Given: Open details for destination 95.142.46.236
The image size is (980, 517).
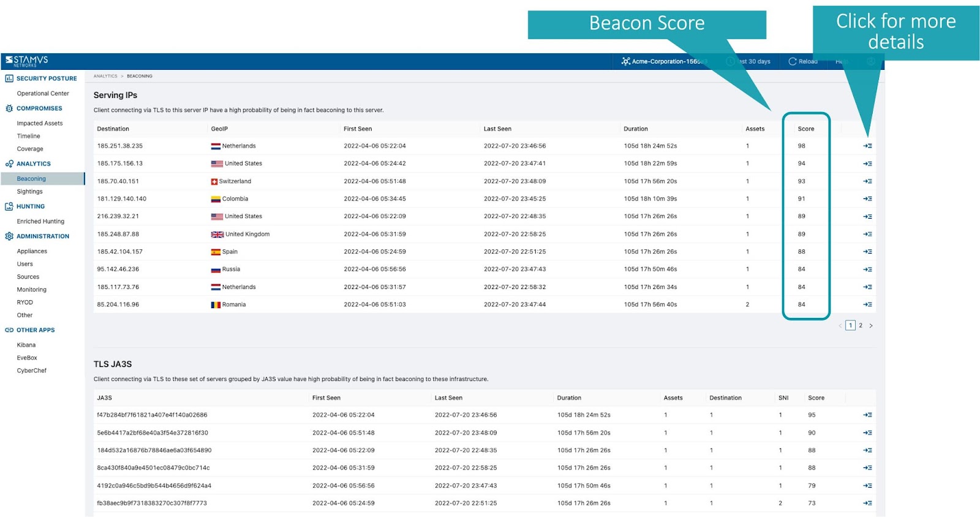Looking at the screenshot, I should point(867,270).
